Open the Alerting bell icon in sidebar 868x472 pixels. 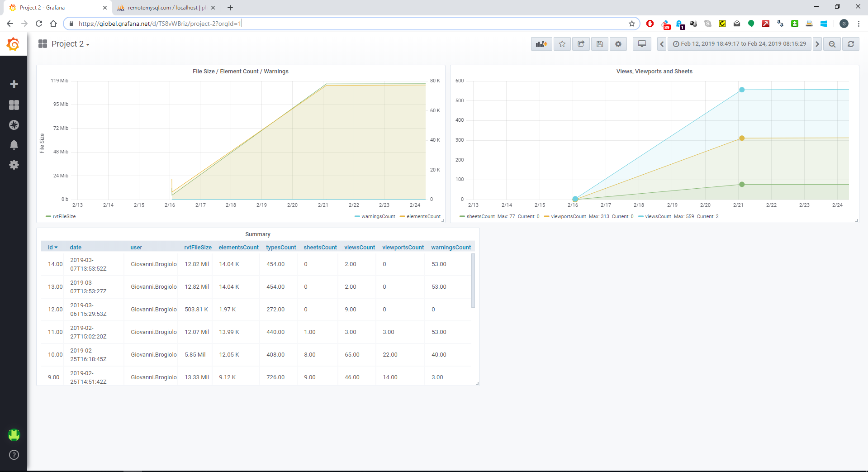click(14, 145)
